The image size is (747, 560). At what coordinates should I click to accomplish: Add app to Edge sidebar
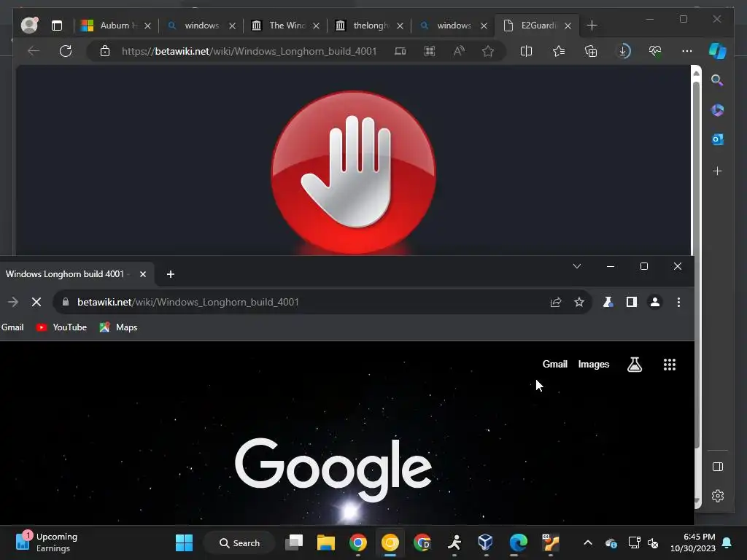coord(718,171)
